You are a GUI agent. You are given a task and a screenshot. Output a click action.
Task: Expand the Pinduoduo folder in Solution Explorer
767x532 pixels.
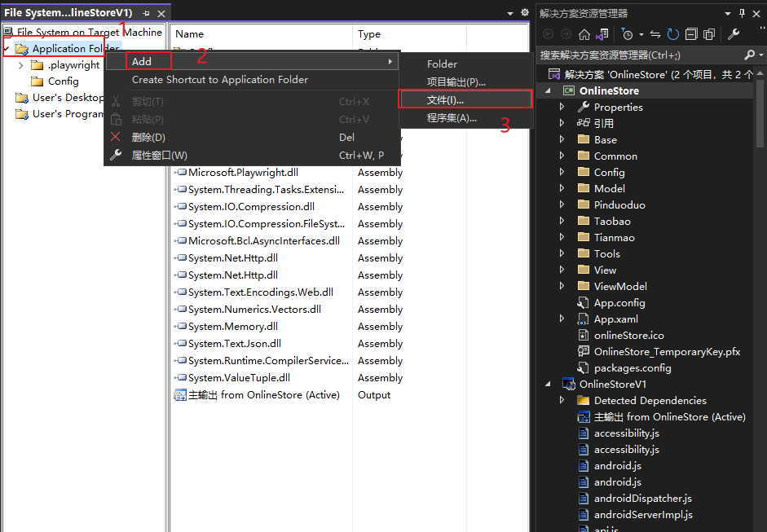point(562,204)
